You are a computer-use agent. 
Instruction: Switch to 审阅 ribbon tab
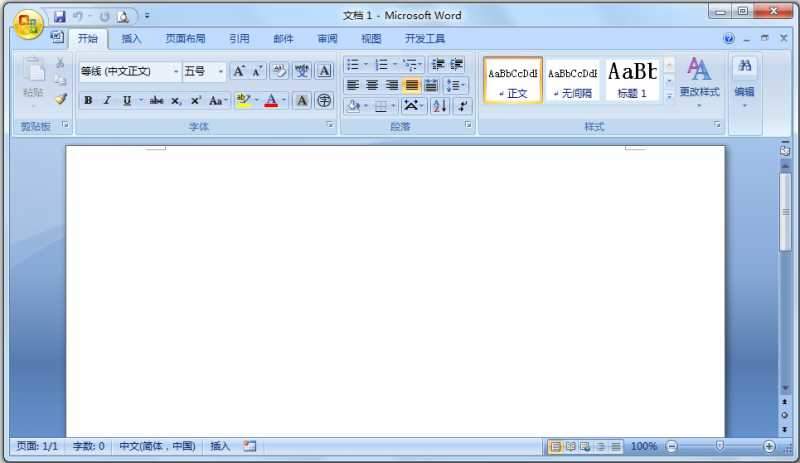point(327,39)
